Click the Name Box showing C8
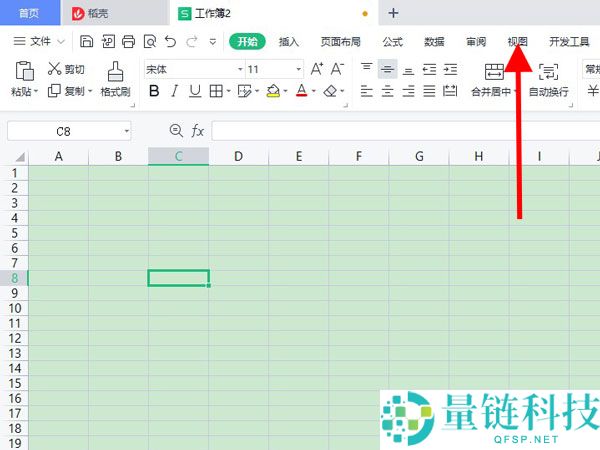 (64, 131)
